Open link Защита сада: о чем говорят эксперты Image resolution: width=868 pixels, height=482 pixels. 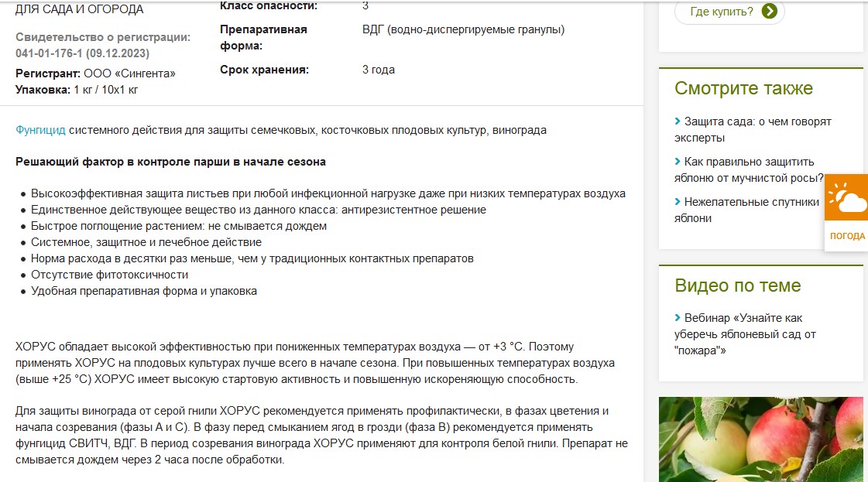(753, 129)
